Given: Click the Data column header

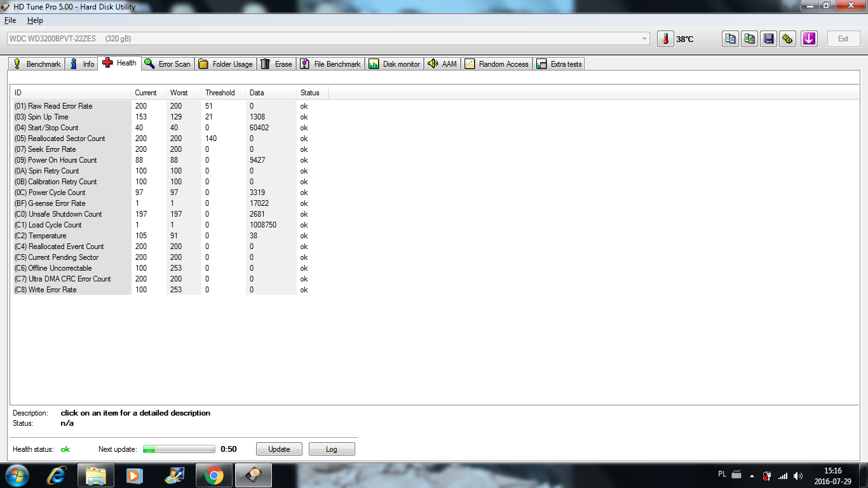Looking at the screenshot, I should pos(271,93).
